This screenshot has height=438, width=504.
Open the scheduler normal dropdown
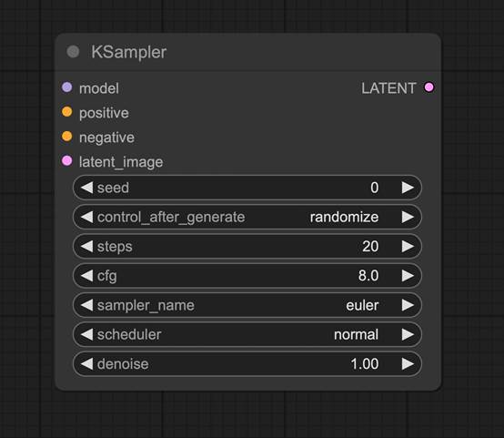(247, 335)
